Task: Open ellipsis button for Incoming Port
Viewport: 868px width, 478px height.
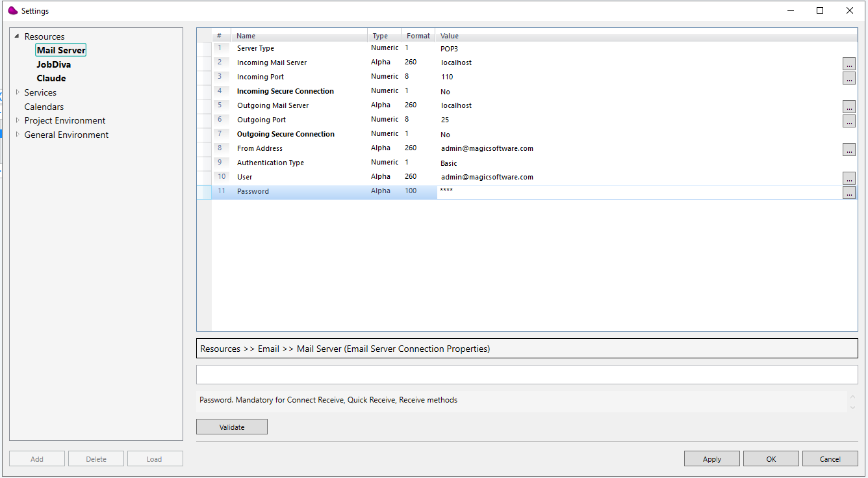Action: 849,77
